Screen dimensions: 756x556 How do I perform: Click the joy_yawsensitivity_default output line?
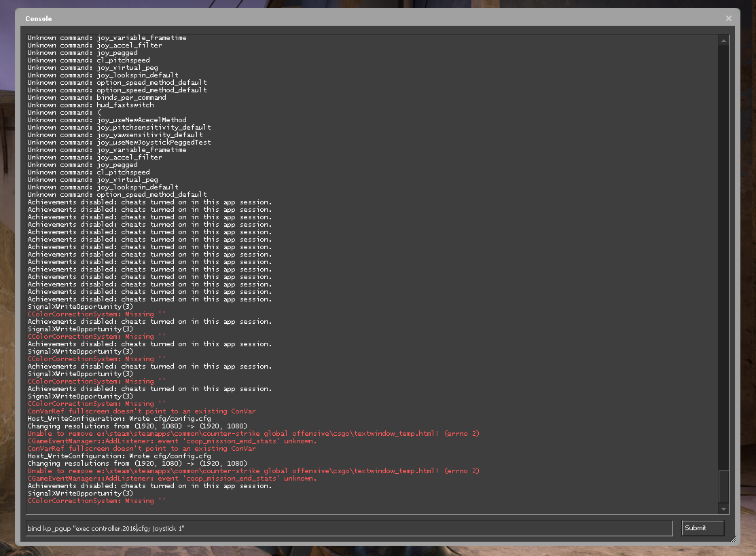pos(115,135)
